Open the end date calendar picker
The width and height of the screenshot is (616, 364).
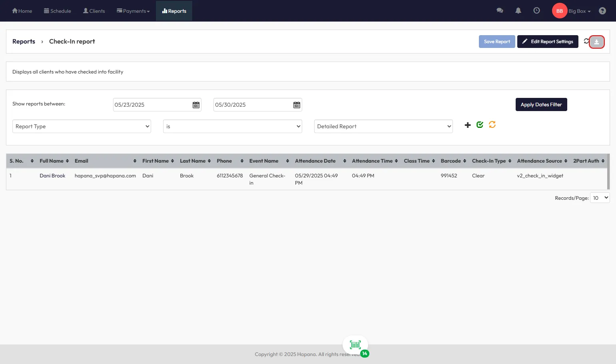[x=297, y=105]
